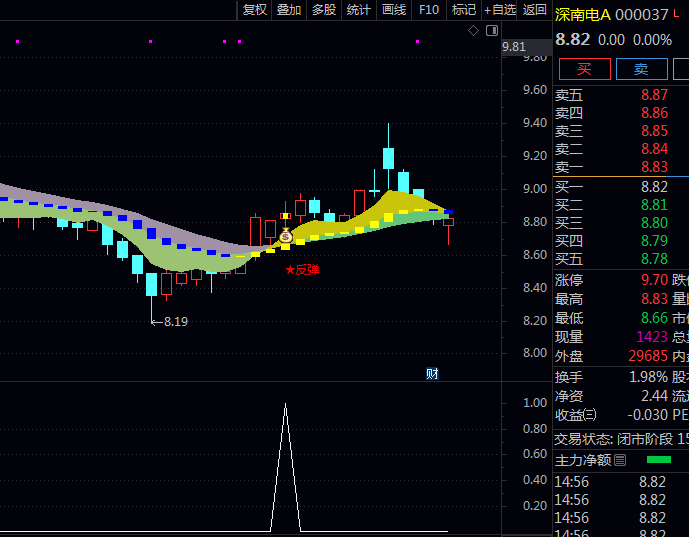This screenshot has width=689, height=537.
Task: Add stock via +自选 button
Action: point(500,10)
